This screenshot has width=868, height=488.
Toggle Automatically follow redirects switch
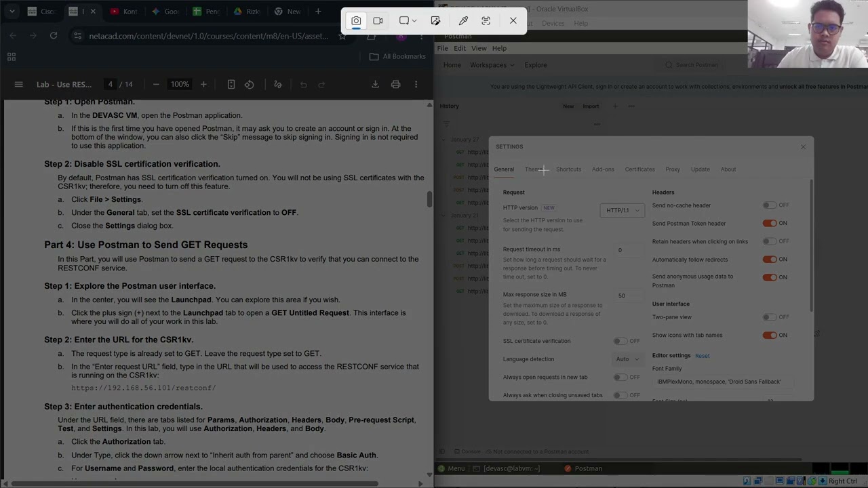tap(769, 260)
